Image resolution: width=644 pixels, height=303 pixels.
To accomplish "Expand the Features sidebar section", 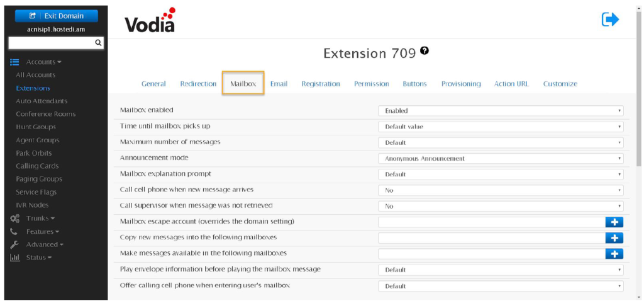I will tap(42, 231).
